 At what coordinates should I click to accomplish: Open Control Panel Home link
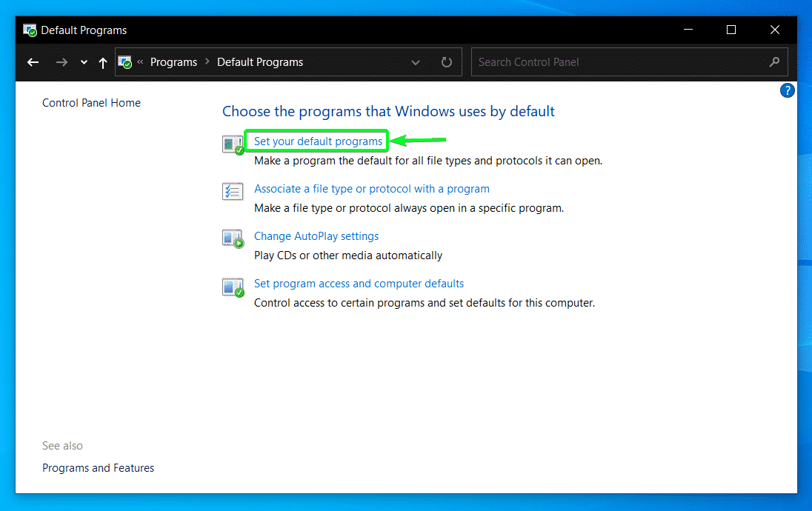coord(91,102)
